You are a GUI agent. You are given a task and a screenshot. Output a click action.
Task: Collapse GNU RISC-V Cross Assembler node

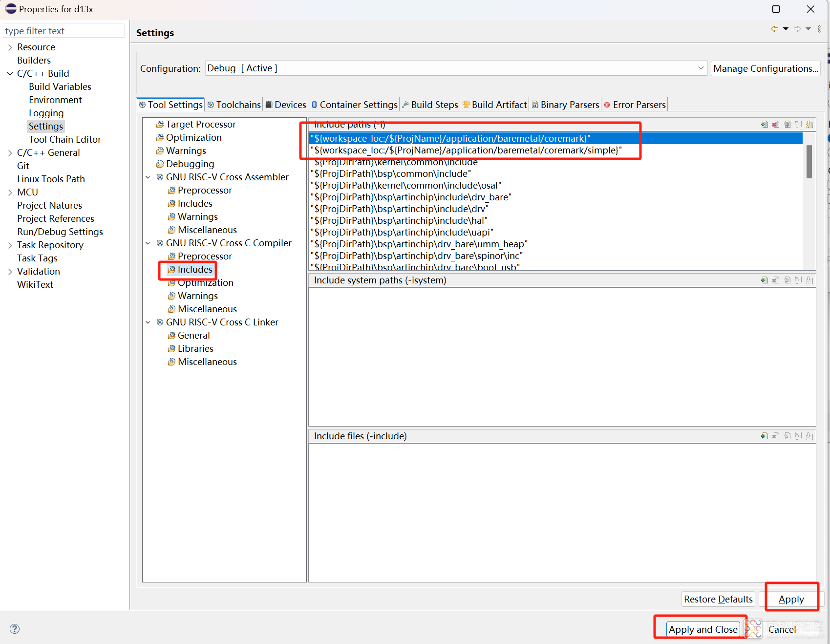pyautogui.click(x=148, y=177)
